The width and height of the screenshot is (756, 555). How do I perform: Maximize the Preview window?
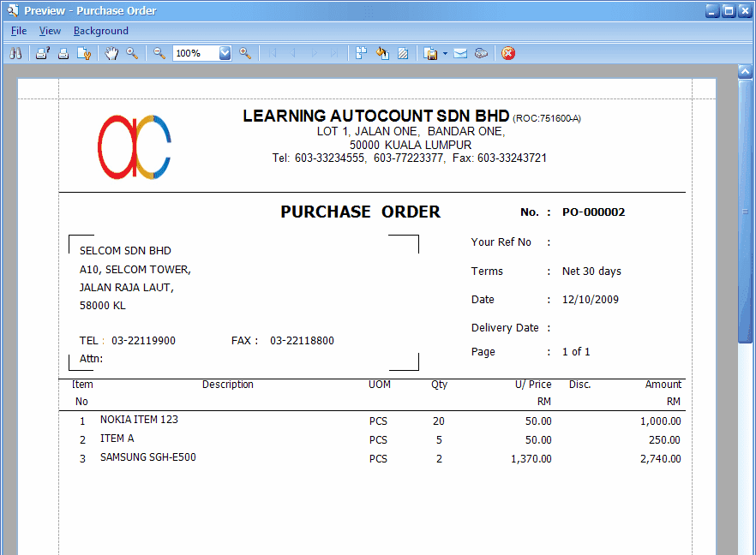click(x=729, y=10)
